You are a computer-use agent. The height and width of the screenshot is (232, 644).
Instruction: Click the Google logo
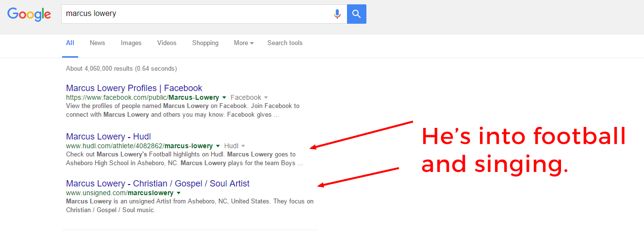click(29, 14)
